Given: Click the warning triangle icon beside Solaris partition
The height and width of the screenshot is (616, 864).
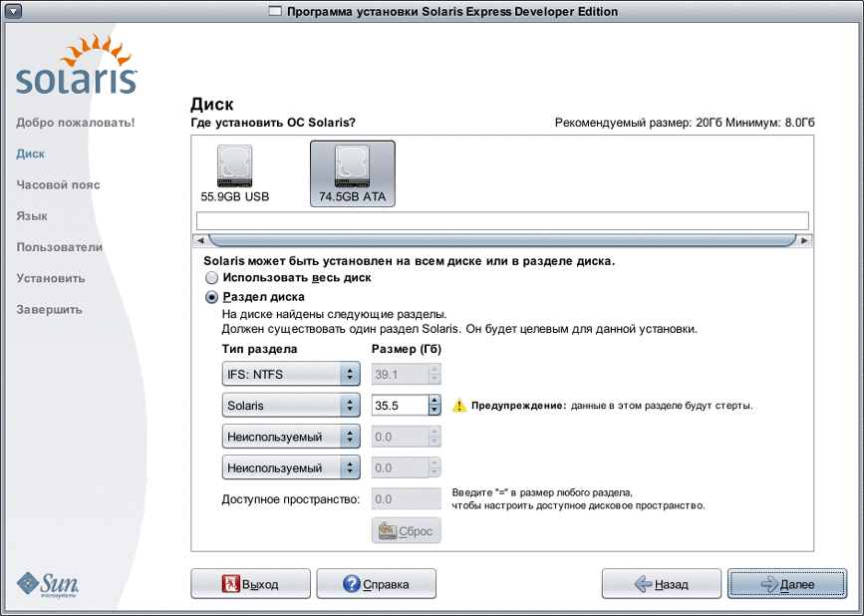Looking at the screenshot, I should click(459, 406).
